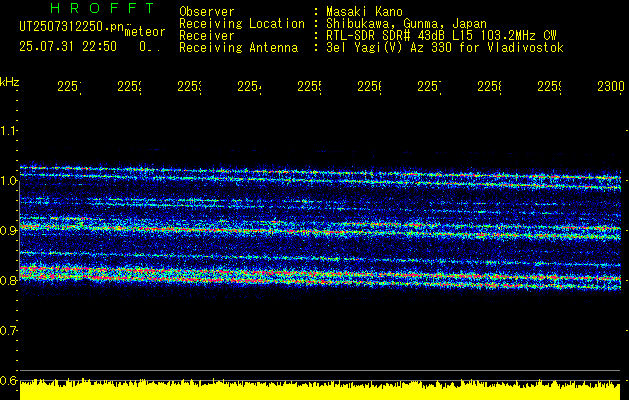Click the Receiving Location label
This screenshot has width=629, height=400.
click(242, 24)
